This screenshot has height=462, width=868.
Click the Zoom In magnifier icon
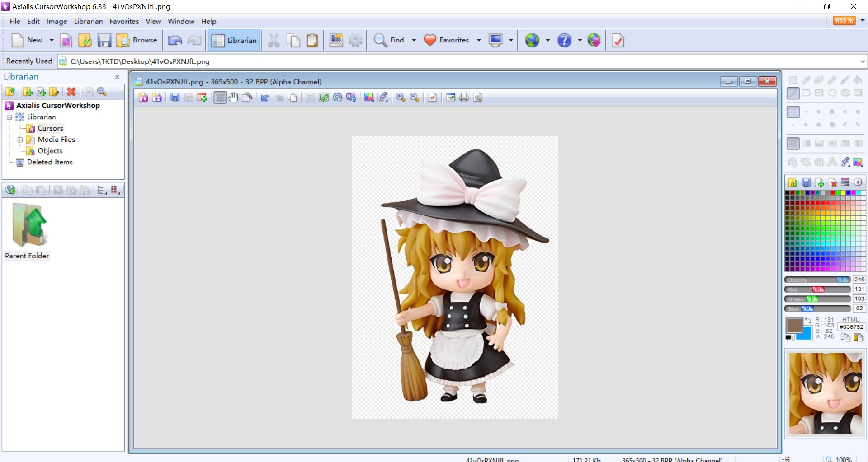click(x=401, y=98)
